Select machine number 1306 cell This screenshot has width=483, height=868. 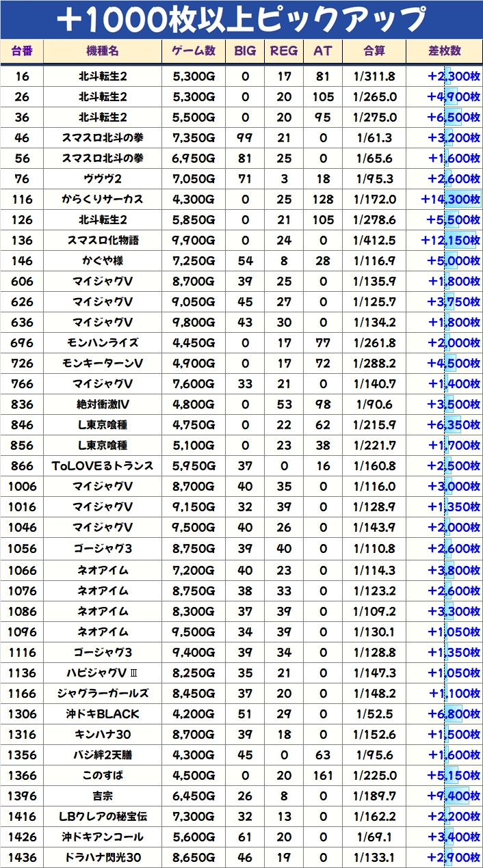[22, 714]
